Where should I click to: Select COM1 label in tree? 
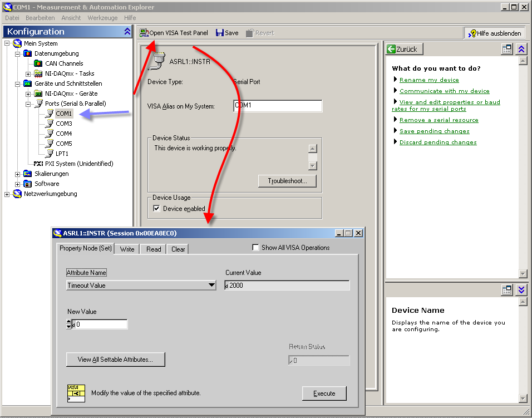pyautogui.click(x=64, y=114)
